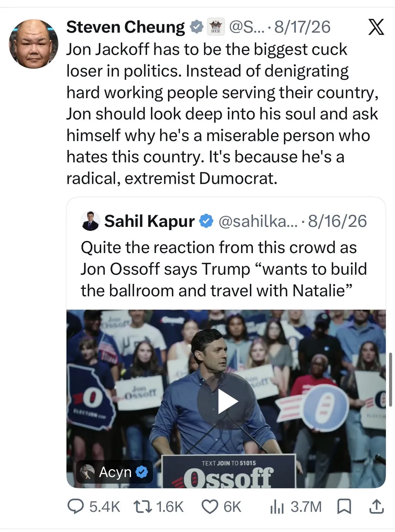Tap Steven Cheung's blue verified badge
This screenshot has width=395, height=532.
pyautogui.click(x=197, y=27)
